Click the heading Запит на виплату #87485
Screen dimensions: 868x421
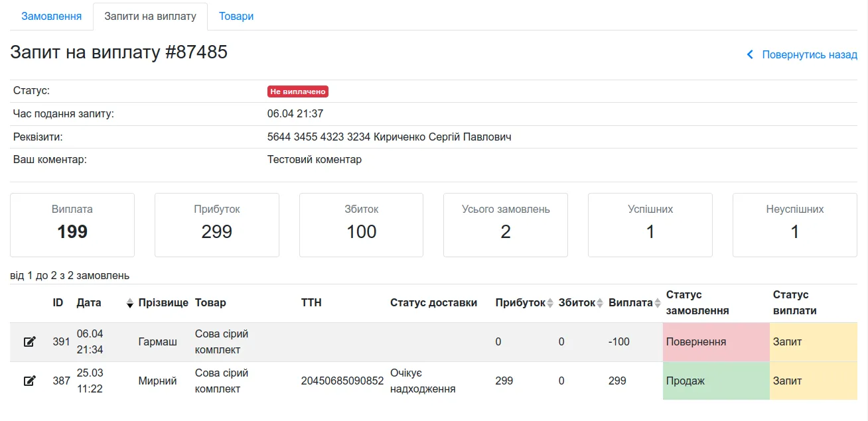pyautogui.click(x=119, y=52)
